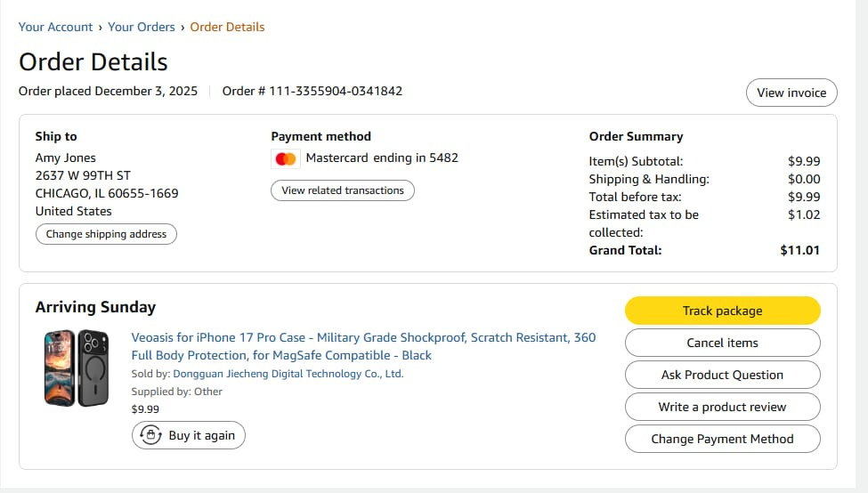The width and height of the screenshot is (868, 493).
Task: Select the Order Details breadcrumb item
Action: [227, 27]
